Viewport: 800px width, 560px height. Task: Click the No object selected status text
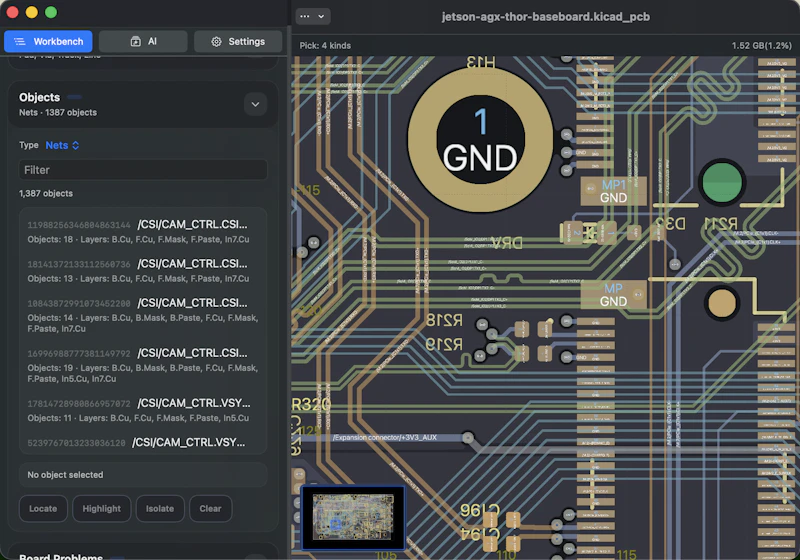[x=65, y=475]
